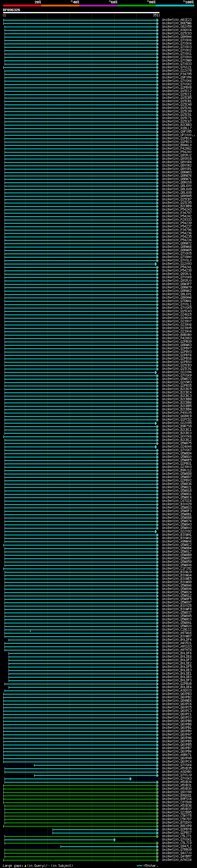
Task: Click label UniRef100_Q2PBU8
Action: [x=177, y=683]
